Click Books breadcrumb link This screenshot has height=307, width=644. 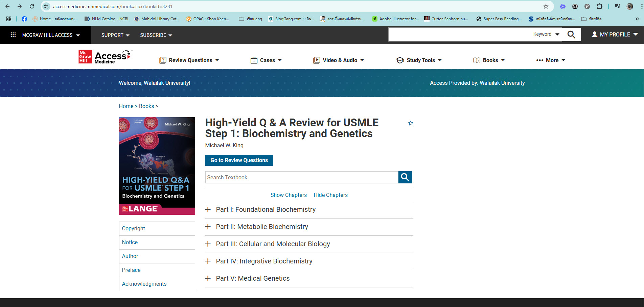146,106
